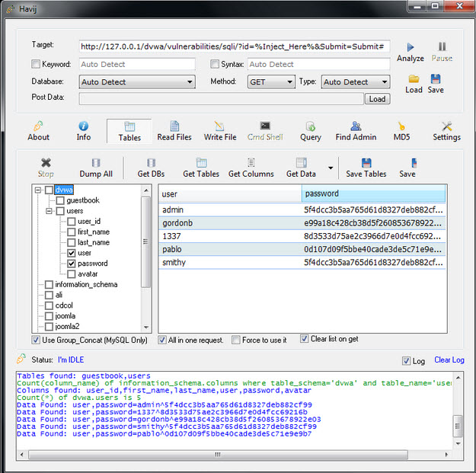Viewport: 476px width, 473px height.
Task: Click the Pause icon
Action: (x=442, y=46)
